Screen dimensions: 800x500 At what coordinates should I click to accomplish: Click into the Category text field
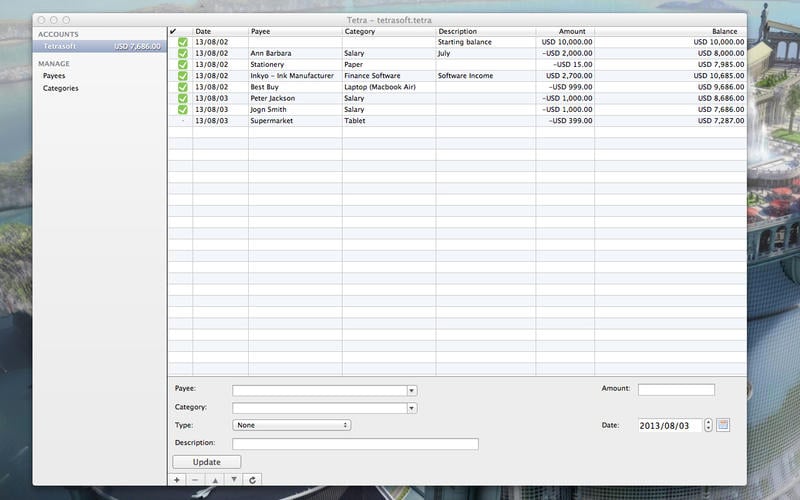(319, 408)
